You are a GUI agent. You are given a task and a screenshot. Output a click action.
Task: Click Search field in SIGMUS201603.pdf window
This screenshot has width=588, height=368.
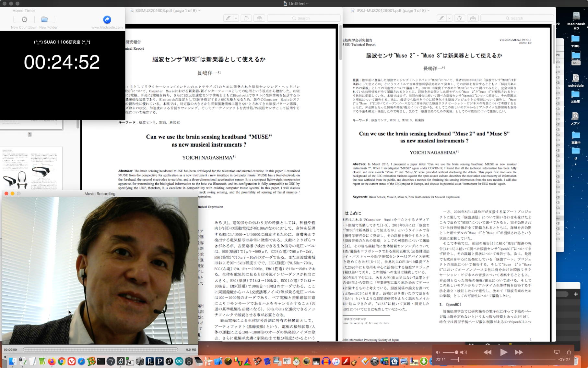pyautogui.click(x=304, y=18)
